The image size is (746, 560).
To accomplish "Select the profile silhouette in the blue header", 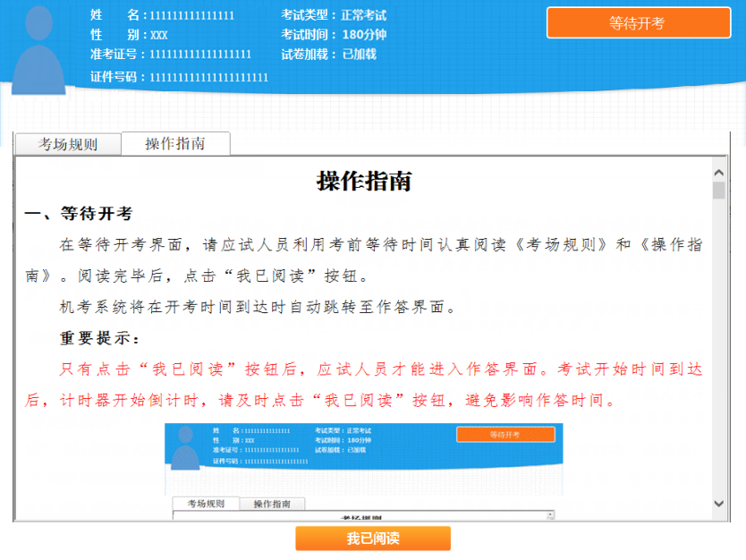I will [x=39, y=49].
